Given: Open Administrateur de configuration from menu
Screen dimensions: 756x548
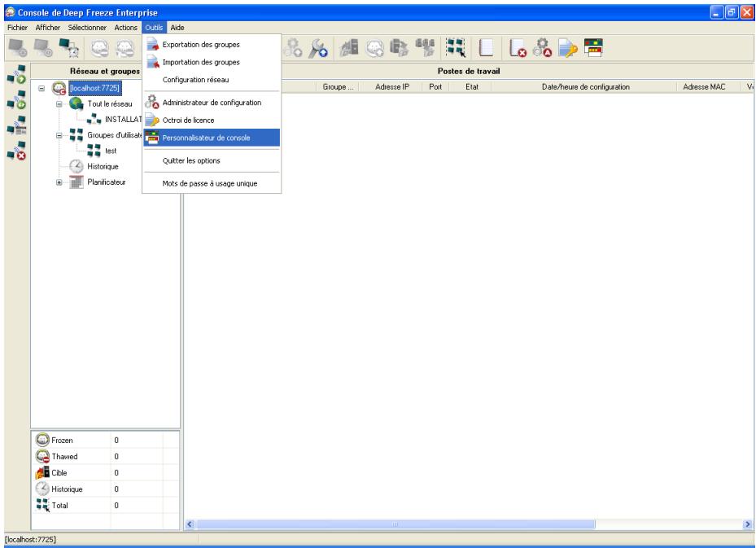Looking at the screenshot, I should coord(212,103).
